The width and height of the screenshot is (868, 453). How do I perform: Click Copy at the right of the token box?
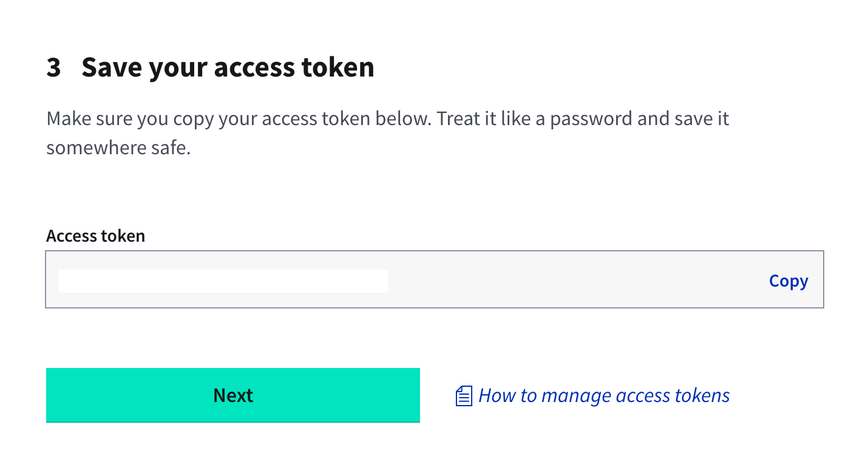click(788, 281)
